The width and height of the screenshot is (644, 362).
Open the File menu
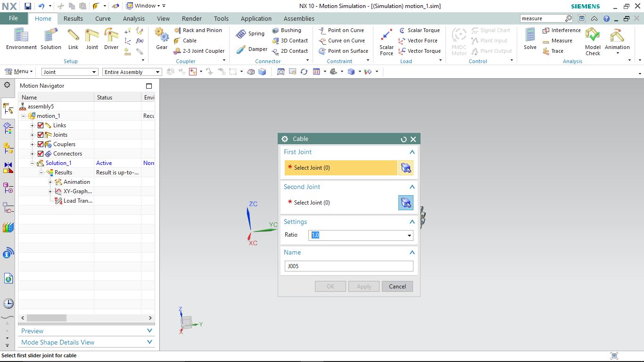[14, 18]
